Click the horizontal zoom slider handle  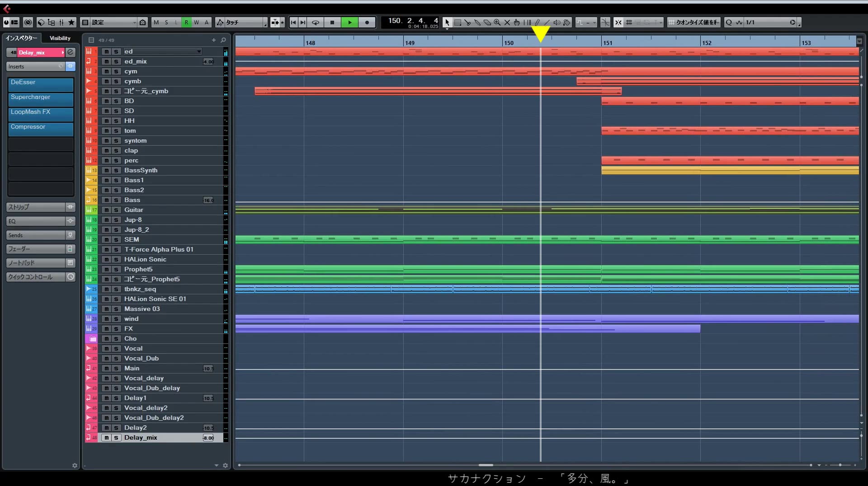[840, 465]
